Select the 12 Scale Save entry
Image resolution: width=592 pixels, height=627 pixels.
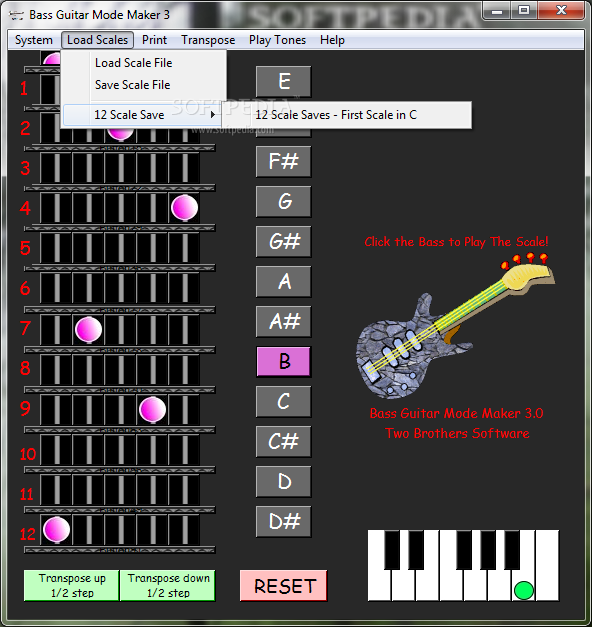pyautogui.click(x=142, y=115)
